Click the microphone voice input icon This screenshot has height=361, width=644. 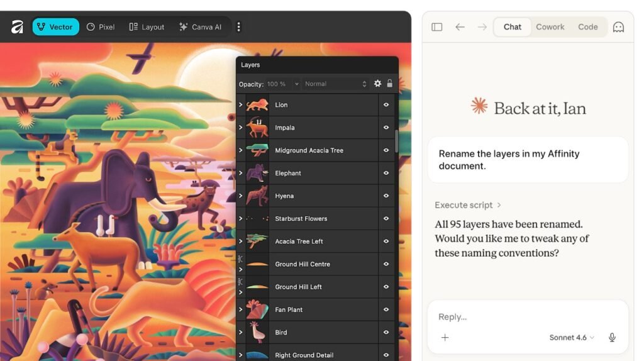(612, 338)
